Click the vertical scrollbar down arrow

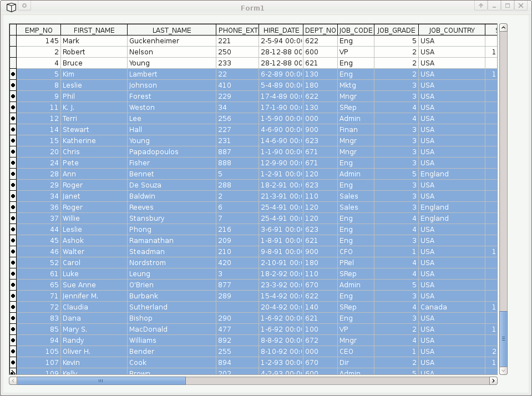(x=503, y=370)
